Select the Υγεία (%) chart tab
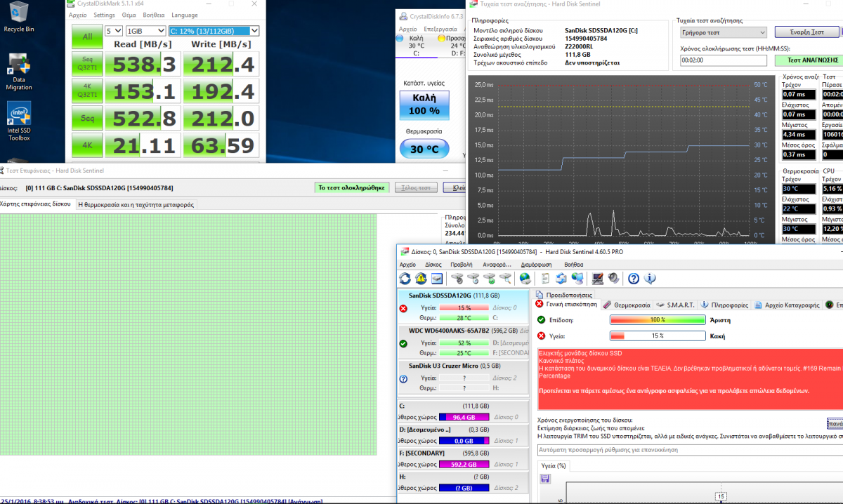843x504 pixels. pos(553,466)
